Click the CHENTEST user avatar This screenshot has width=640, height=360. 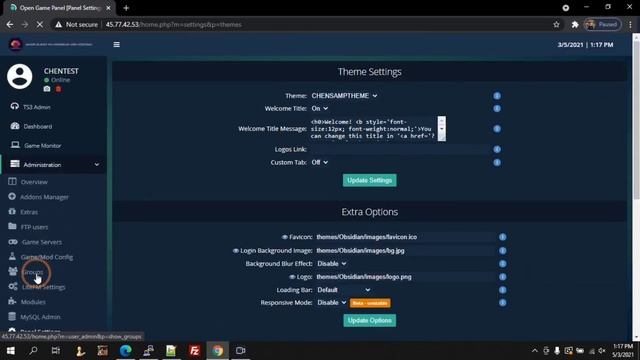click(20, 76)
